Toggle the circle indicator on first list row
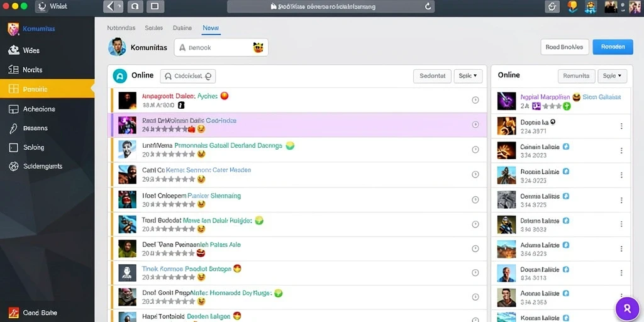Viewport: 644px width, 322px height. [475, 100]
